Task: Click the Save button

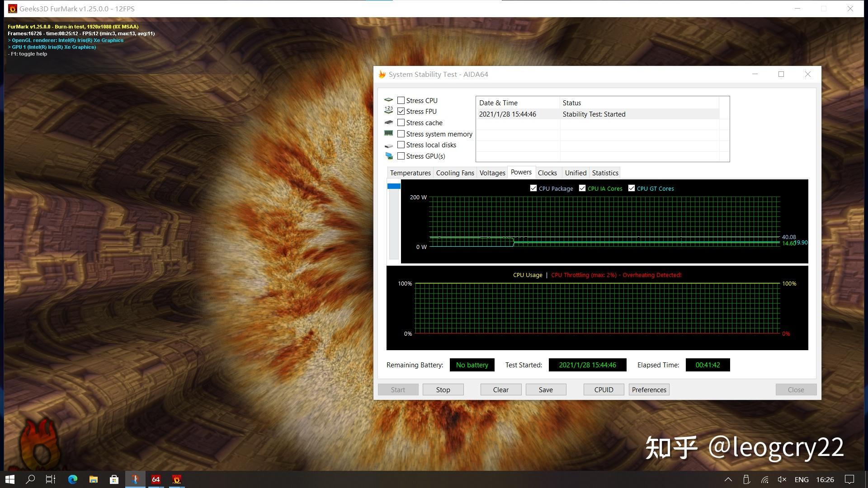Action: pyautogui.click(x=546, y=389)
